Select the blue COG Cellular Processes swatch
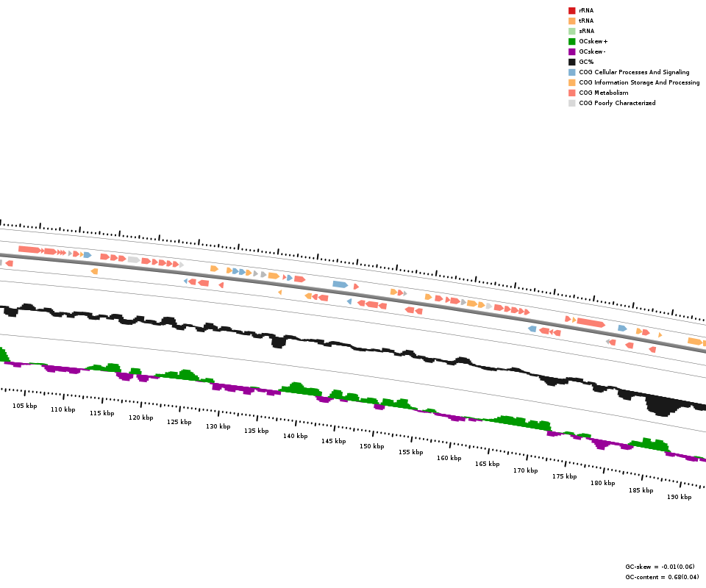The image size is (706, 588). [571, 72]
